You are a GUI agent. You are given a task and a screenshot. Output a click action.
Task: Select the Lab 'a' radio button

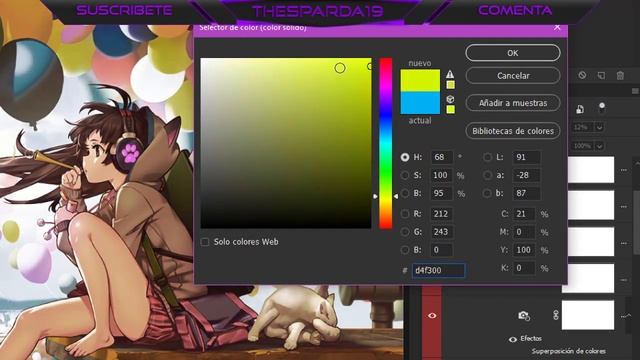[x=487, y=175]
